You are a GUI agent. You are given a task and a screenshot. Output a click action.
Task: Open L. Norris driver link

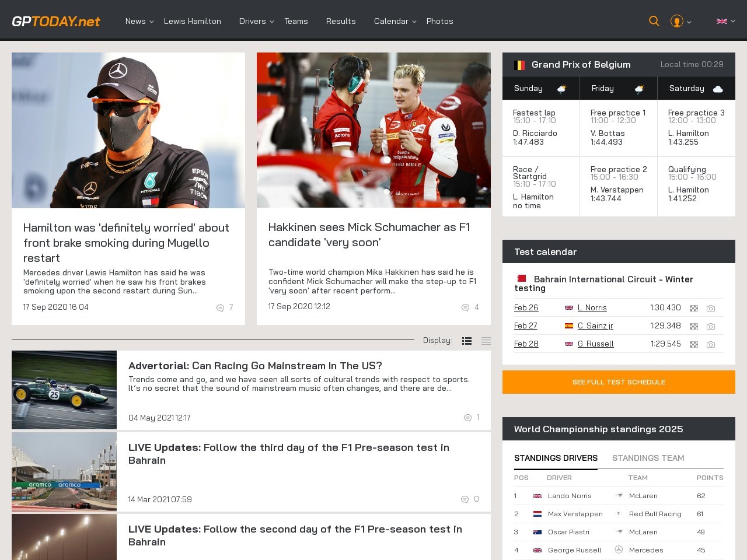[592, 307]
